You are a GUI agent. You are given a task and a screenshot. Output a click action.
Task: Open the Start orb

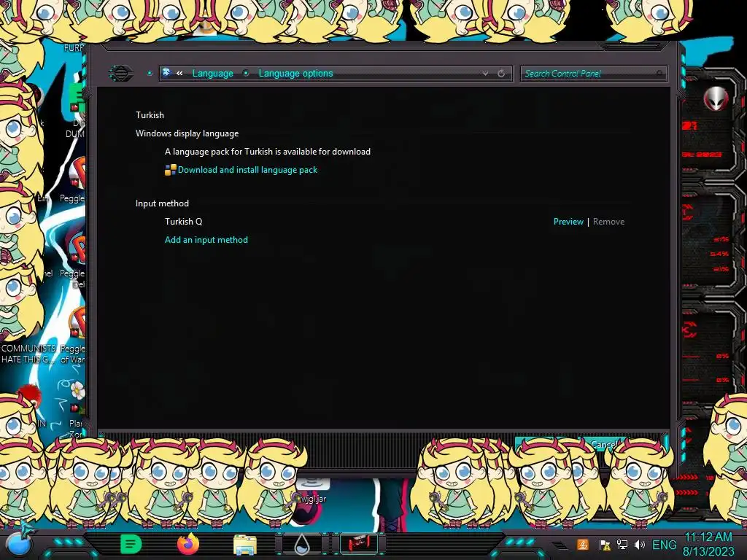click(x=19, y=544)
